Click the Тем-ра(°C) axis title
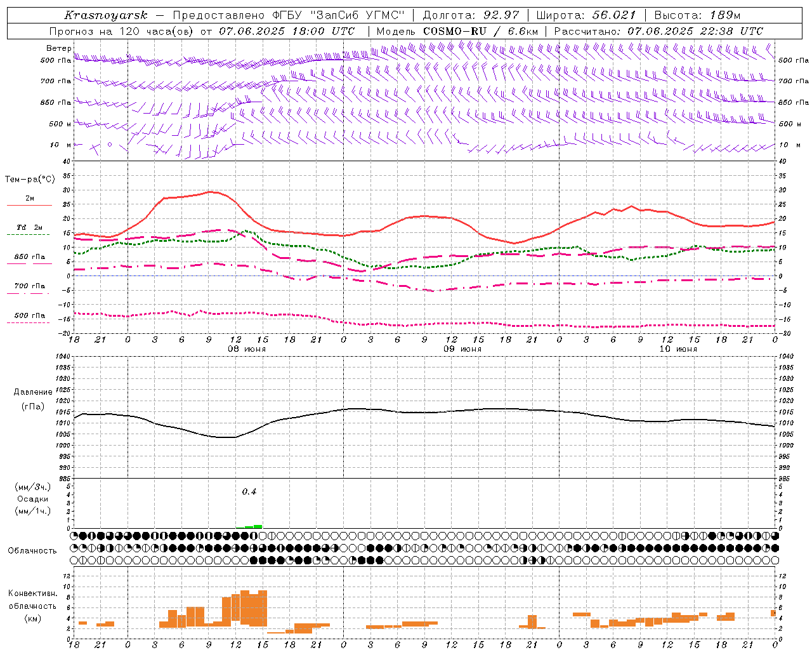 [30, 180]
